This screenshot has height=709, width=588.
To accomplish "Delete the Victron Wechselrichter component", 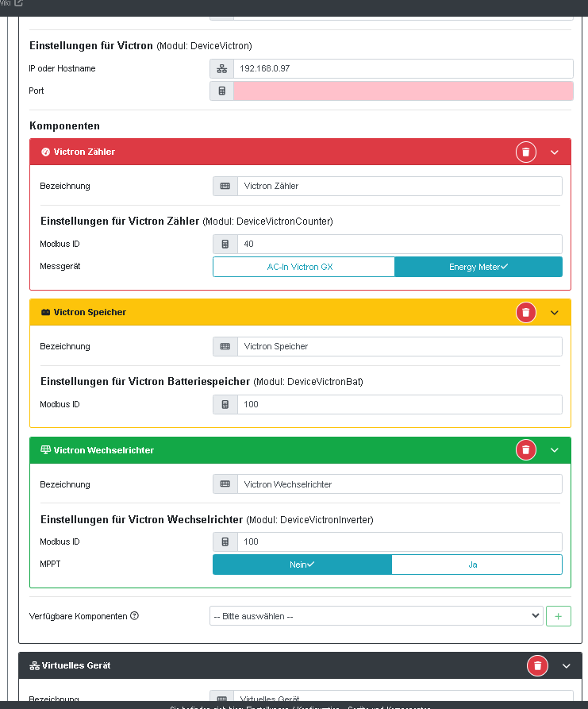I will [525, 450].
